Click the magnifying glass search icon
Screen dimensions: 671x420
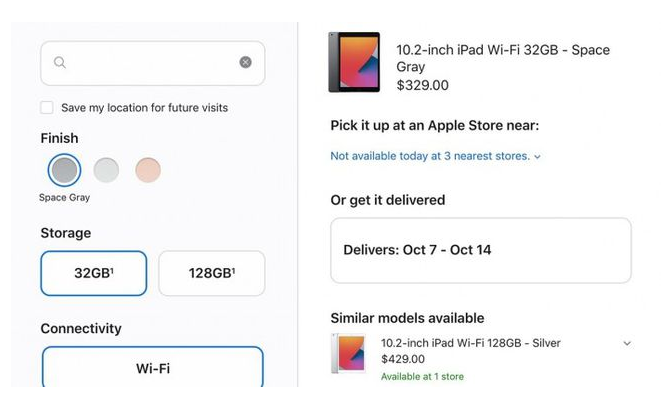click(x=60, y=63)
